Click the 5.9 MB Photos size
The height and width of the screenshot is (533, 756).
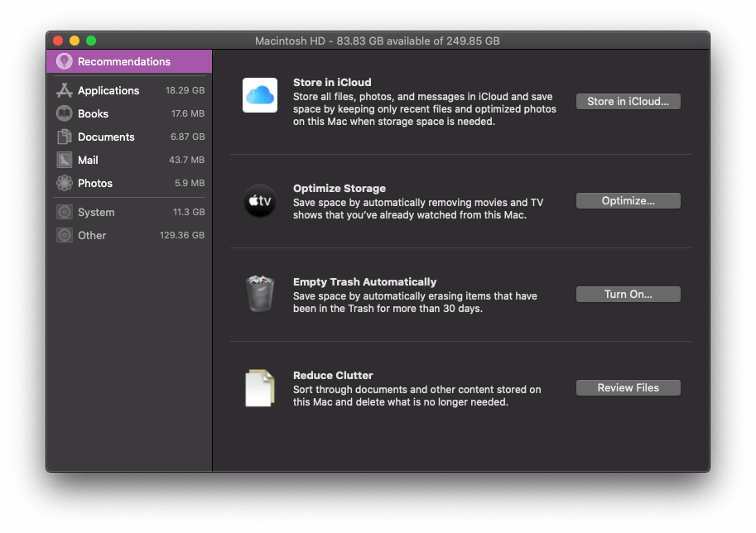(x=190, y=183)
